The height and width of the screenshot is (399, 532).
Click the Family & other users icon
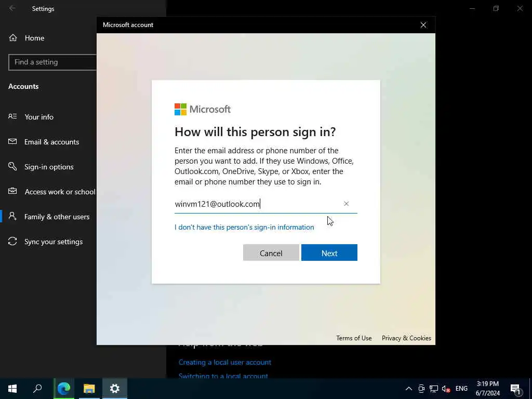click(x=12, y=216)
